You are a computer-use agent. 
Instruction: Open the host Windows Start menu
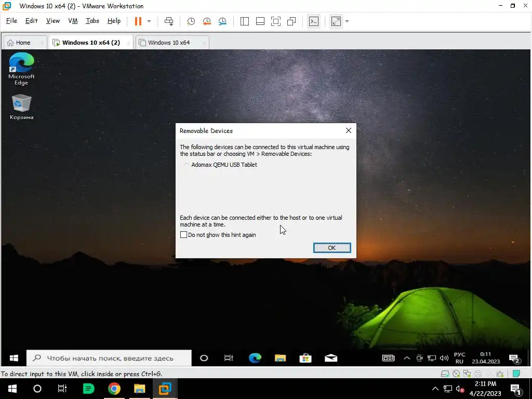[x=12, y=389]
